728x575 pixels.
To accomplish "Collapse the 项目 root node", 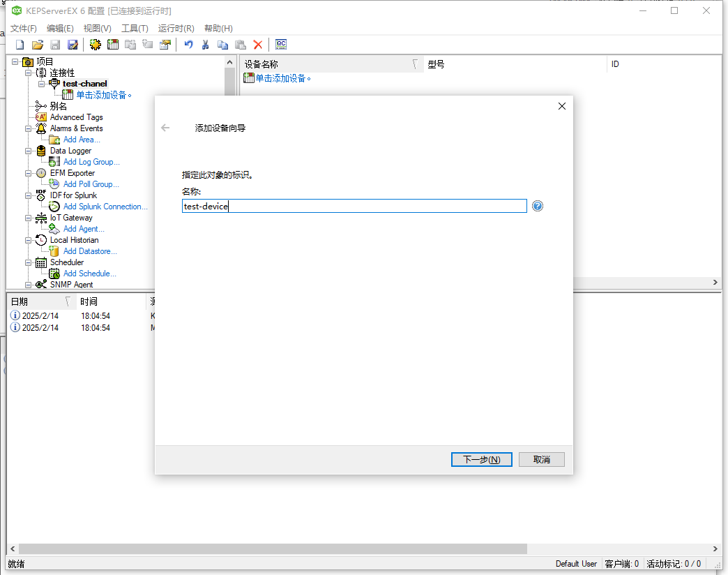I will 15,62.
